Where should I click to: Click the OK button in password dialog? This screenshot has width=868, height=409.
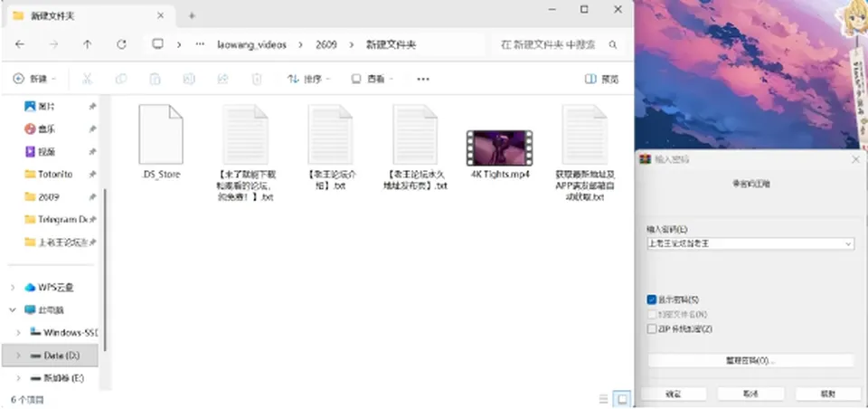[673, 394]
